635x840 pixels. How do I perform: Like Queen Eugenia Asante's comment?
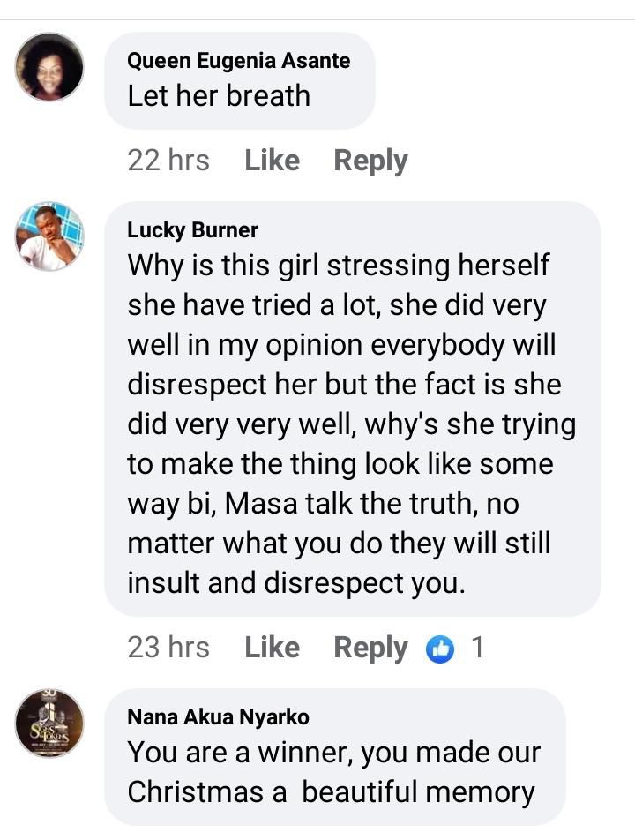(x=272, y=161)
